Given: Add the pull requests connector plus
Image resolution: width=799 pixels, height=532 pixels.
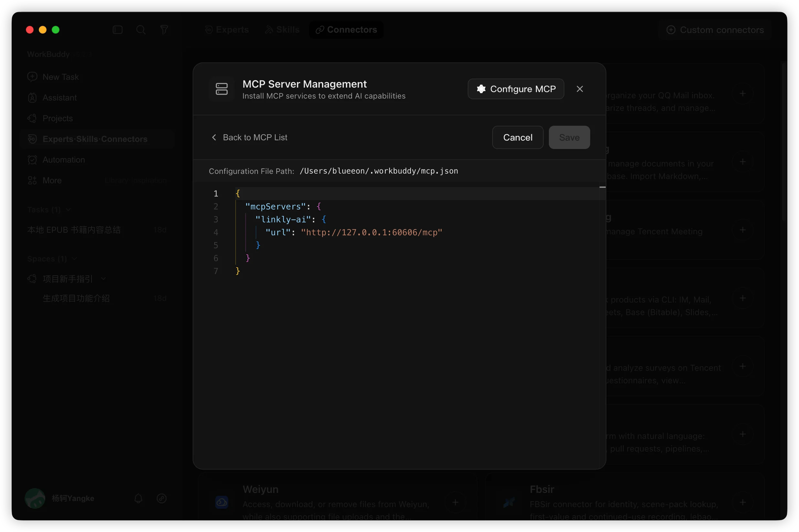Looking at the screenshot, I should pos(742,434).
